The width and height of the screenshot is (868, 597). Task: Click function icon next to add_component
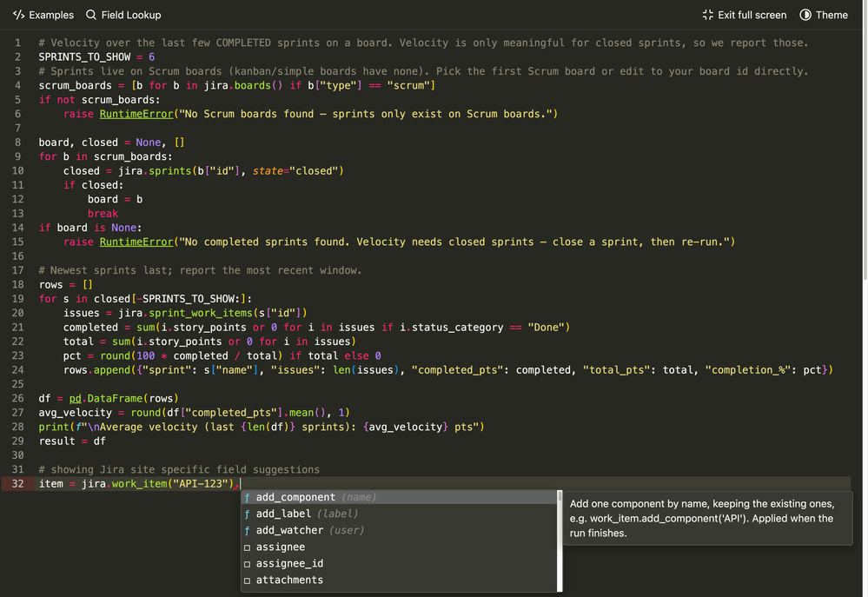pos(248,498)
